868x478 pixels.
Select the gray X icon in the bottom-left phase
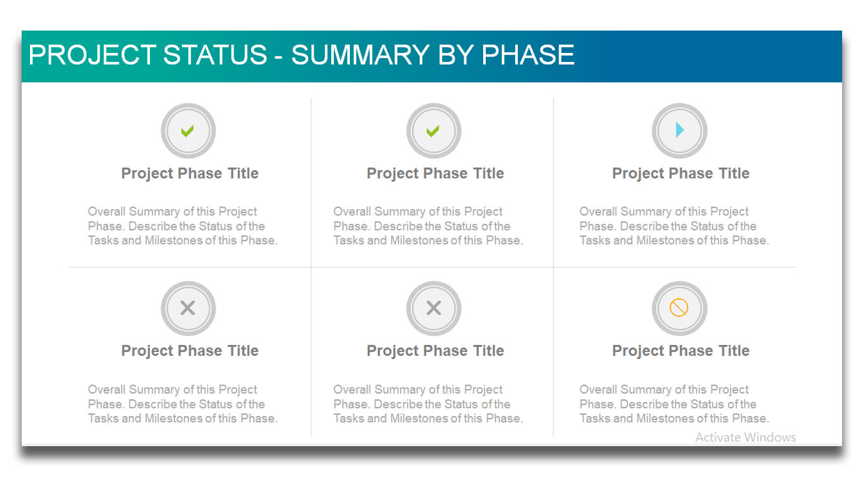(188, 309)
